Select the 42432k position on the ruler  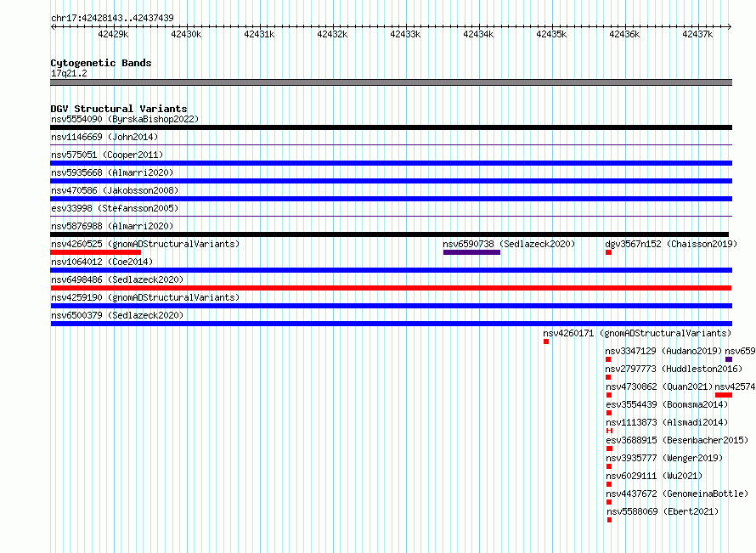(x=332, y=34)
